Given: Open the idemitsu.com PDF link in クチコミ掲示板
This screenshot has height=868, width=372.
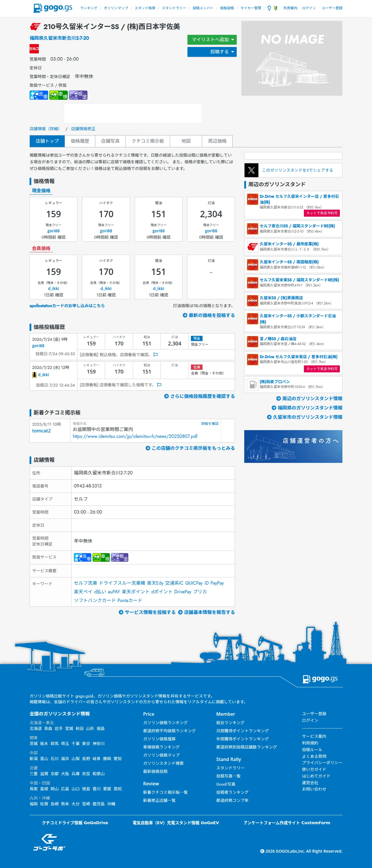Looking at the screenshot, I should pyautogui.click(x=135, y=436).
